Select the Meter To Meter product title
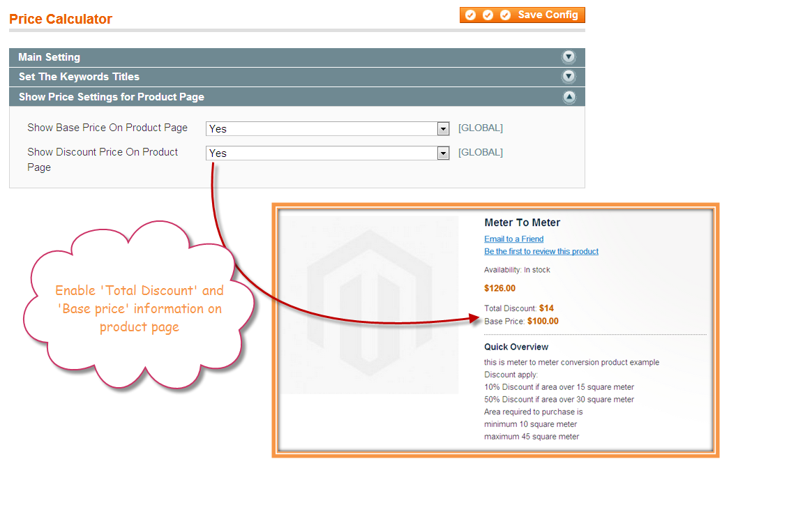This screenshot has height=505, width=812. click(x=522, y=223)
